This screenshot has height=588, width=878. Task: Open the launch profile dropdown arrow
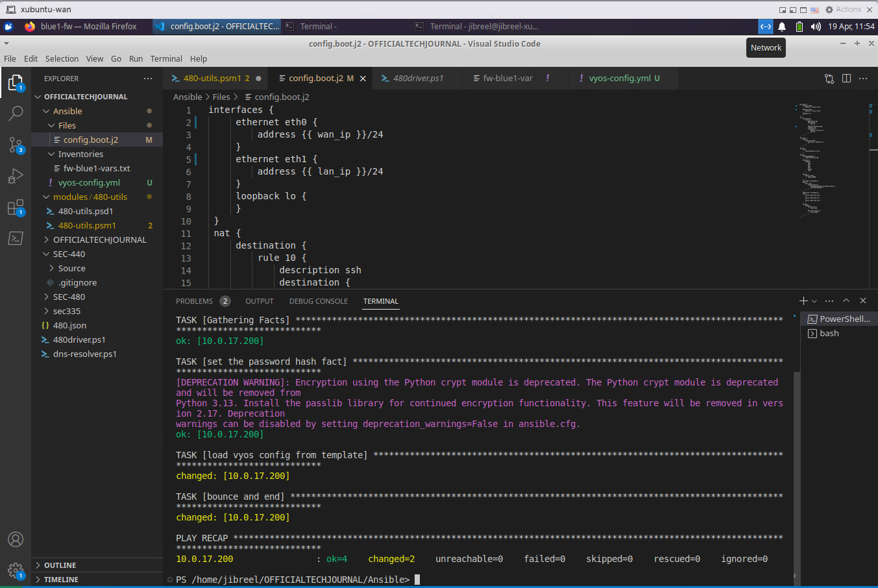pyautogui.click(x=814, y=301)
